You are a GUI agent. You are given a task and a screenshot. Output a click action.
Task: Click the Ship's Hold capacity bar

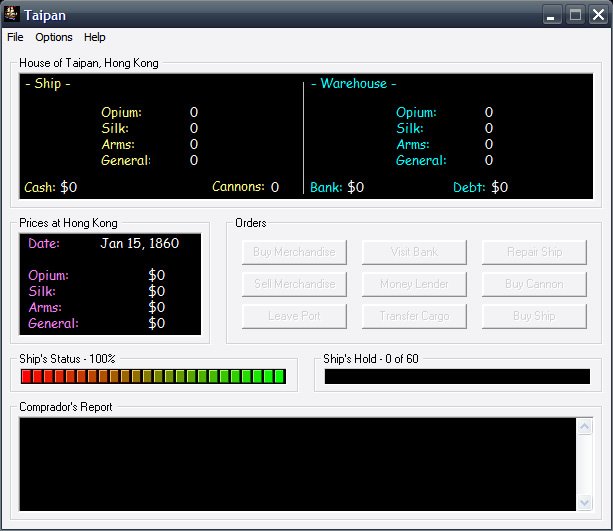pyautogui.click(x=457, y=376)
